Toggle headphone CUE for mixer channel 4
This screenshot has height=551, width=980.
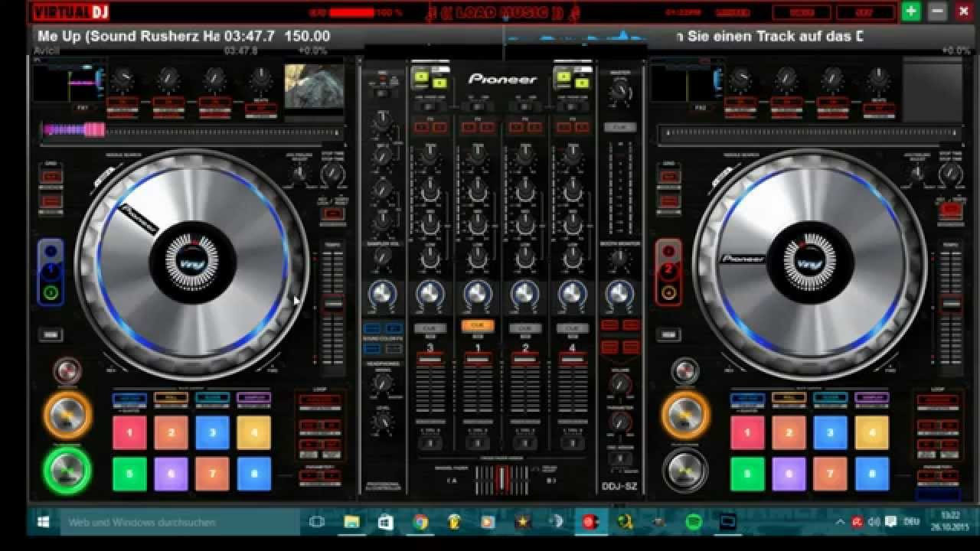pyautogui.click(x=573, y=328)
